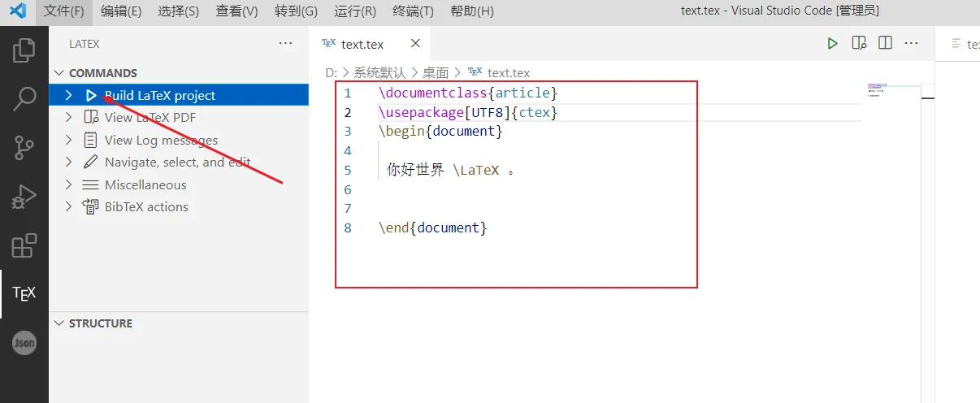The width and height of the screenshot is (980, 403).
Task: Open the 运行(R) menu
Action: point(355,11)
